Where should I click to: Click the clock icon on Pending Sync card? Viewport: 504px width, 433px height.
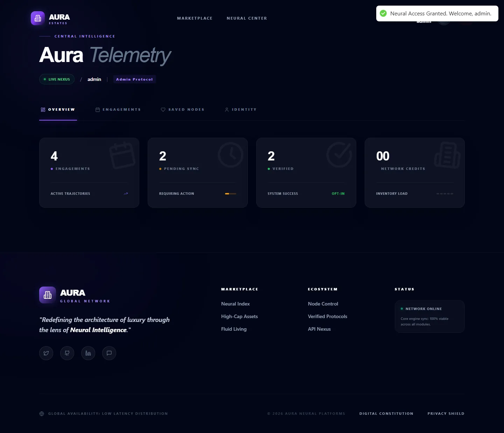(x=231, y=154)
